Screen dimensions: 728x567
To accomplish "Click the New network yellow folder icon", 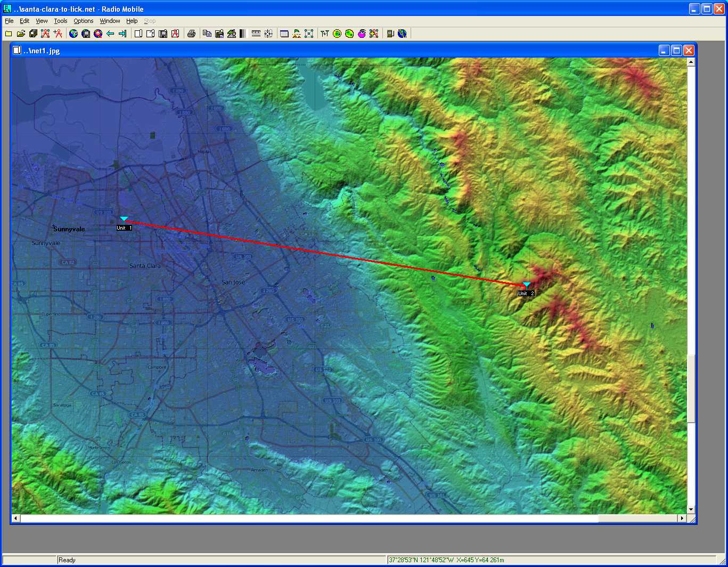I will pos(9,34).
